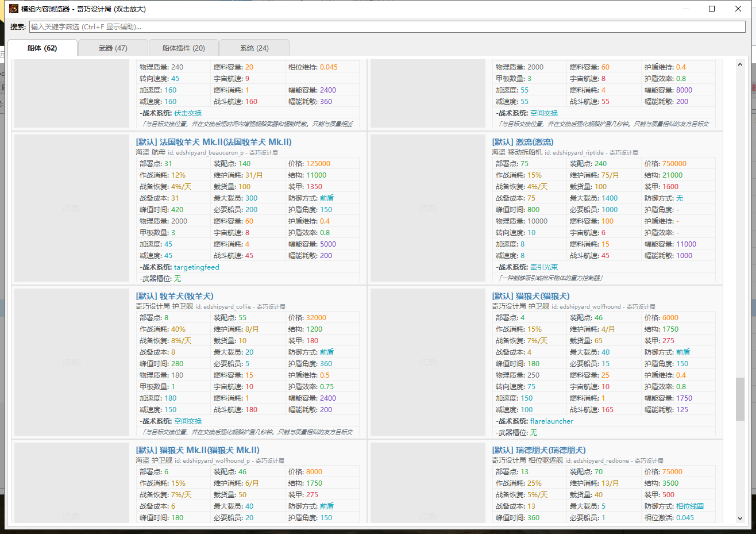The width and height of the screenshot is (756, 534).
Task: Click the 牵引光束 tactical system link
Action: click(544, 267)
